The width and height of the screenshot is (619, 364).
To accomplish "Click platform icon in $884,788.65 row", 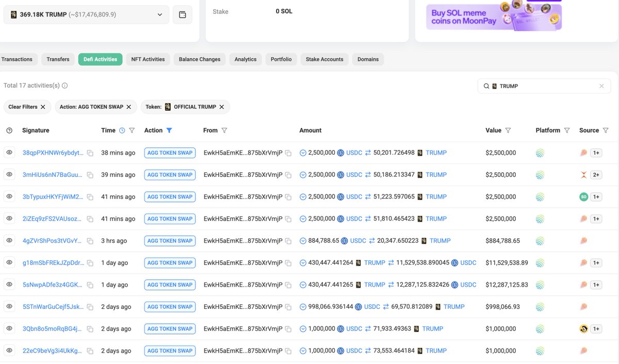I will [540, 241].
